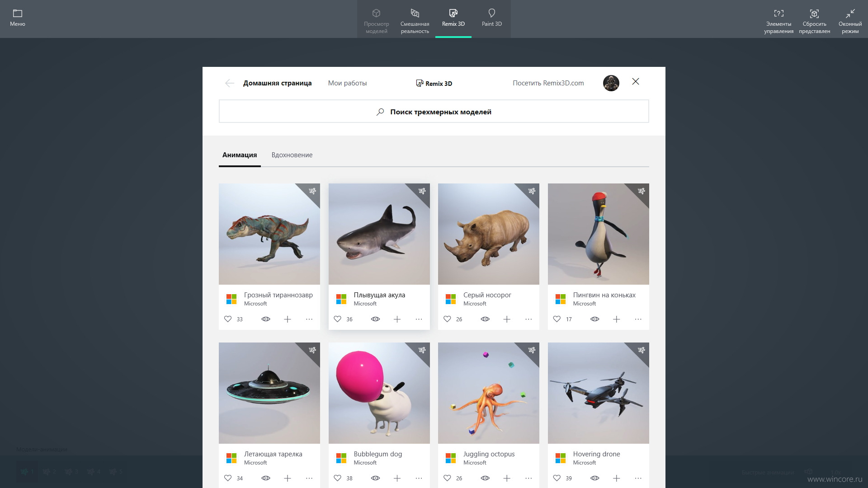Like Плывущая акула with heart icon

pyautogui.click(x=337, y=319)
